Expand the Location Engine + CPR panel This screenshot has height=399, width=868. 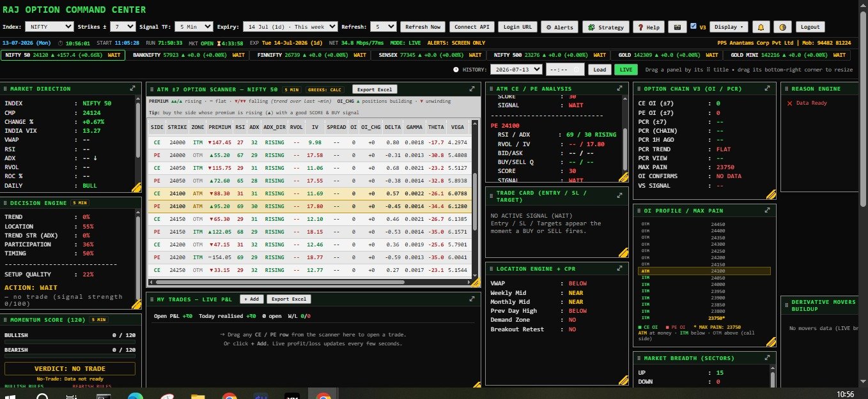click(x=619, y=269)
